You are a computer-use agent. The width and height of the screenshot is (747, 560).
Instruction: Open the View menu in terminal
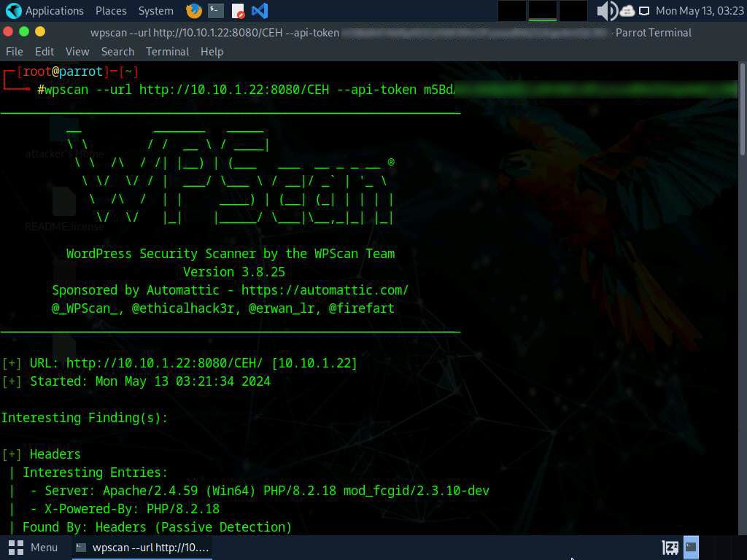77,52
